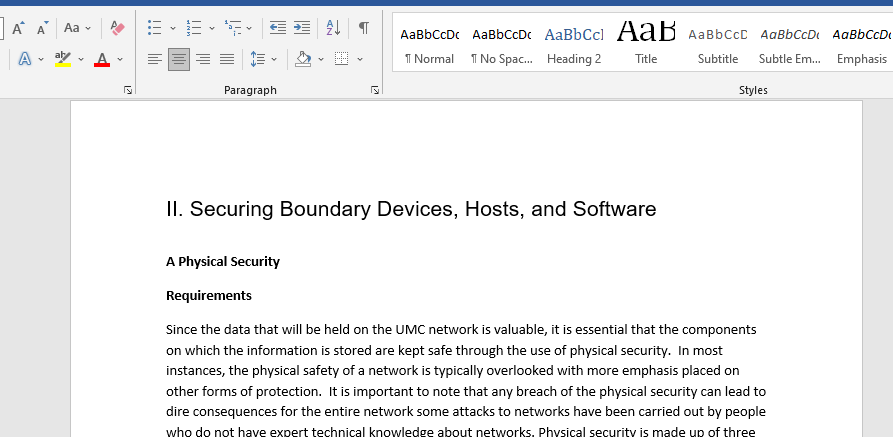Image resolution: width=893 pixels, height=437 pixels.
Task: Decrease paragraph indent
Action: click(278, 27)
